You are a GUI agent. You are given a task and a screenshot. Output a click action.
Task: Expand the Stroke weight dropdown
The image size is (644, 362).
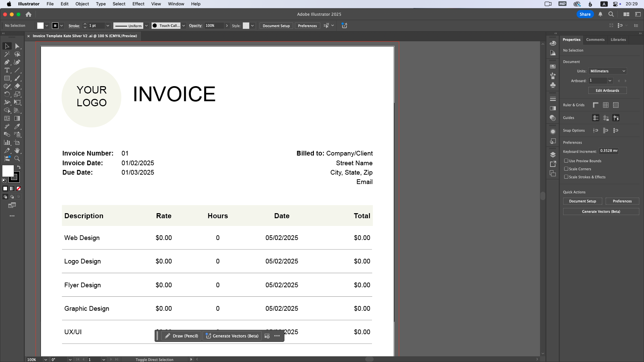(108, 25)
